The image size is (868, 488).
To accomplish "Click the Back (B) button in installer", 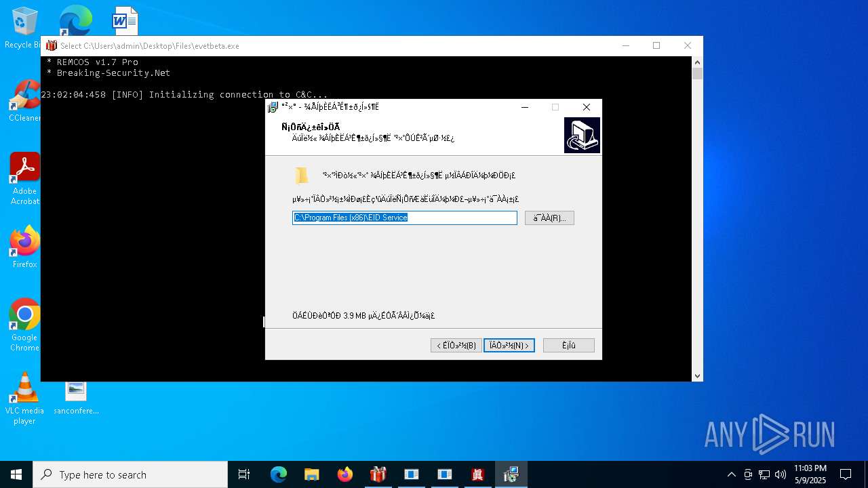I will pos(456,346).
